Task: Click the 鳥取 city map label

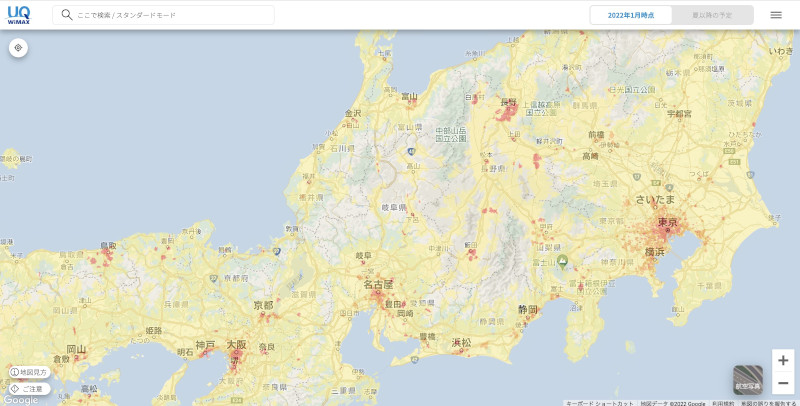Action: tap(108, 245)
